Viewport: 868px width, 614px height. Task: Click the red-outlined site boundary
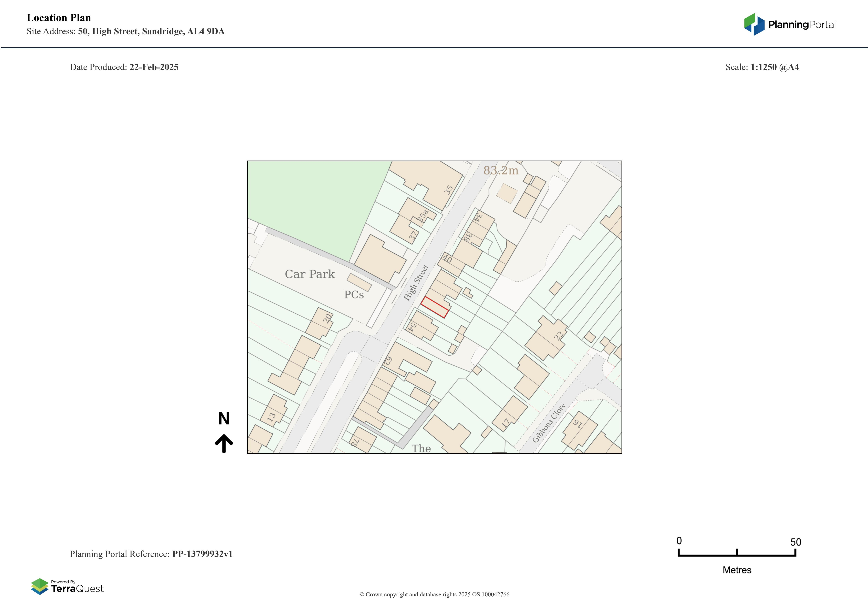(435, 307)
